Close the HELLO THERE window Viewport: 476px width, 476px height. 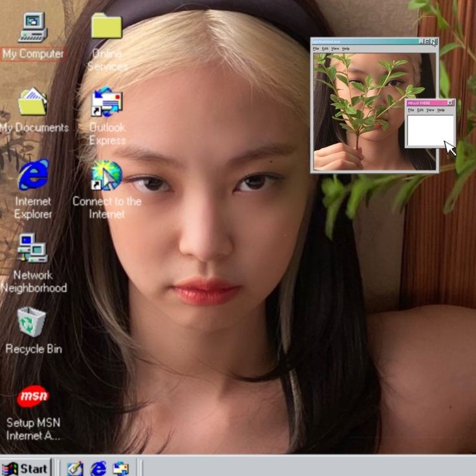tap(450, 103)
